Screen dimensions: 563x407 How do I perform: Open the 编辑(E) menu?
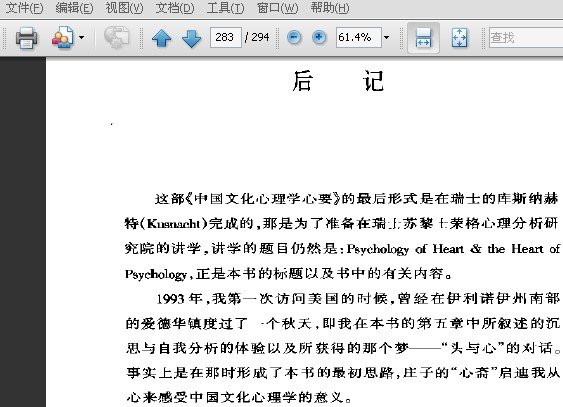74,8
